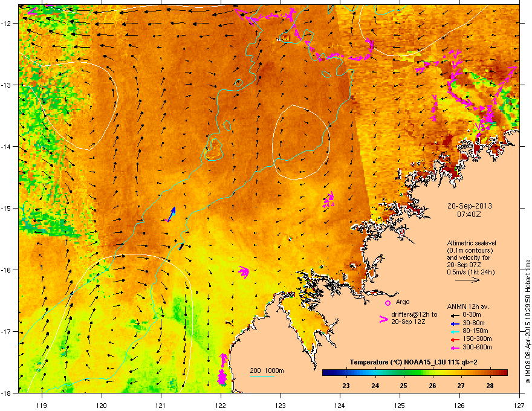Click the latitude axis label -12
Screen dimensions: 532x411
[7, 24]
